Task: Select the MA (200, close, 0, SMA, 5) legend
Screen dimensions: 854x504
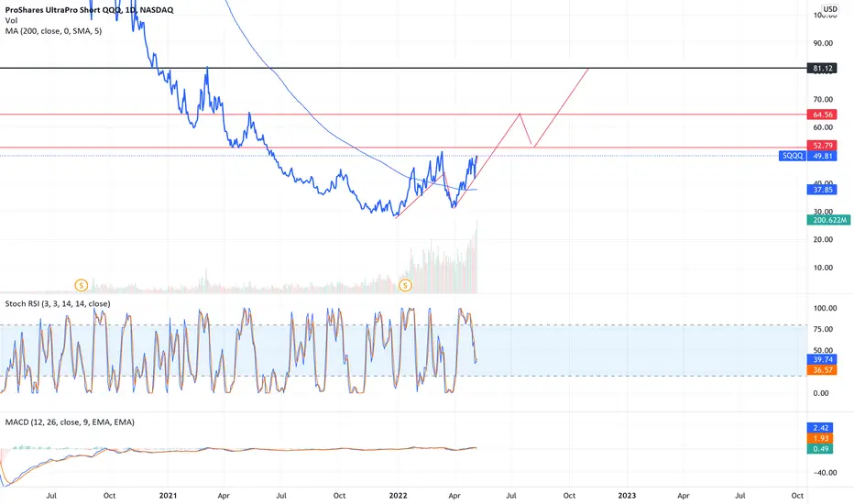Action: click(x=53, y=31)
